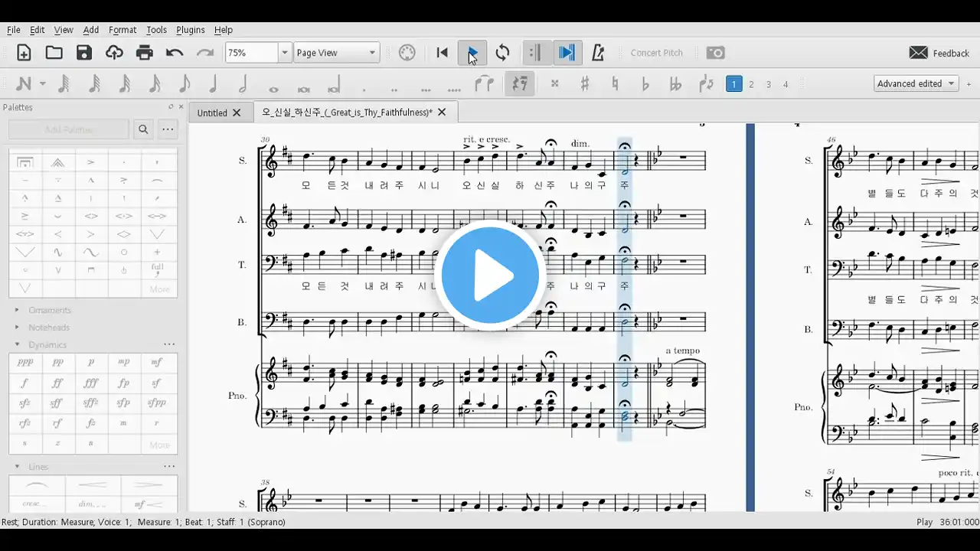Image resolution: width=980 pixels, height=551 pixels.
Task: Open the Tools menu
Action: tap(156, 30)
